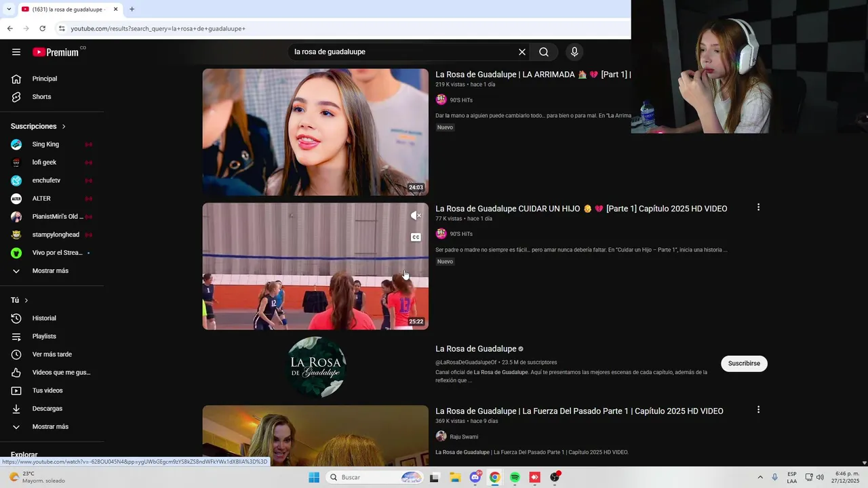The height and width of the screenshot is (488, 868).
Task: Open the weather widget on taskbar
Action: 37,477
